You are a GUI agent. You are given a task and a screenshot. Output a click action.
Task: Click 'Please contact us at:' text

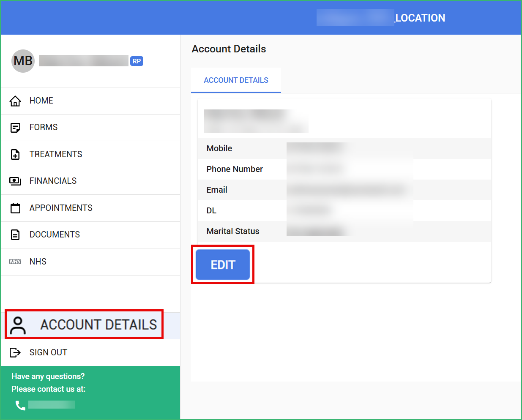[x=49, y=389]
